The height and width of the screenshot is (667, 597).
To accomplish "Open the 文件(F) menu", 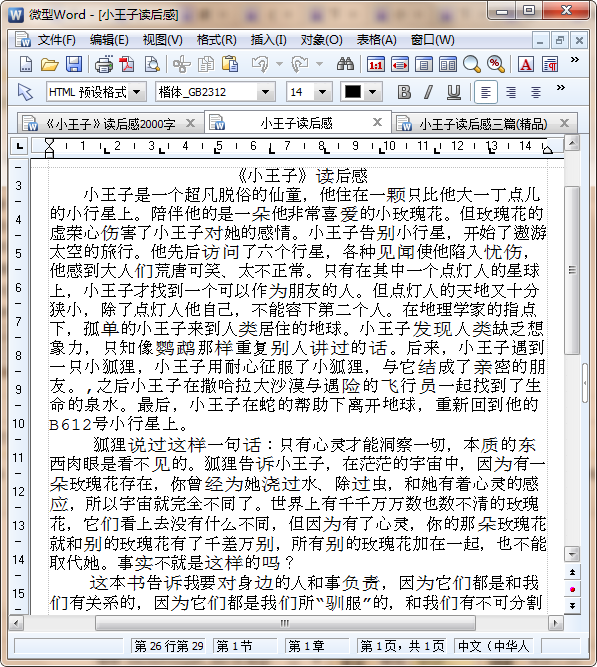I will click(57, 40).
